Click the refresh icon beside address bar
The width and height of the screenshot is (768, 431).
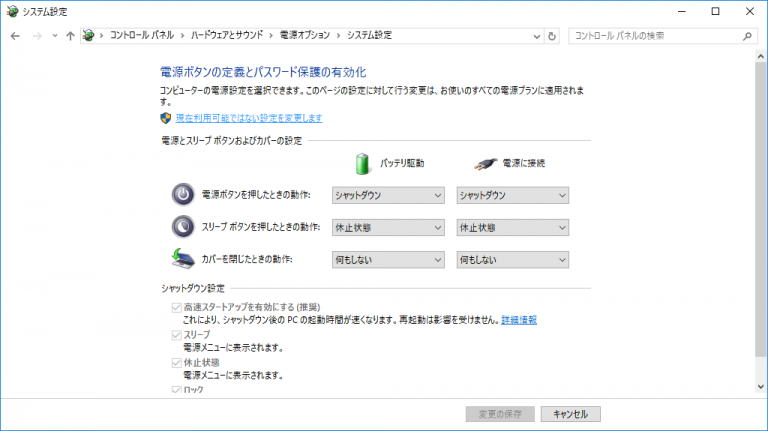coord(553,36)
